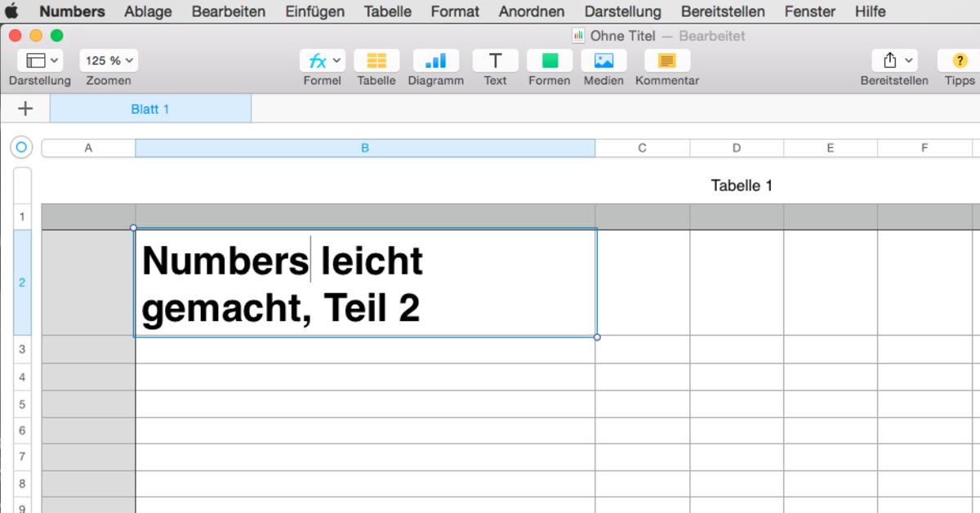Select row 5 header

[x=22, y=404]
